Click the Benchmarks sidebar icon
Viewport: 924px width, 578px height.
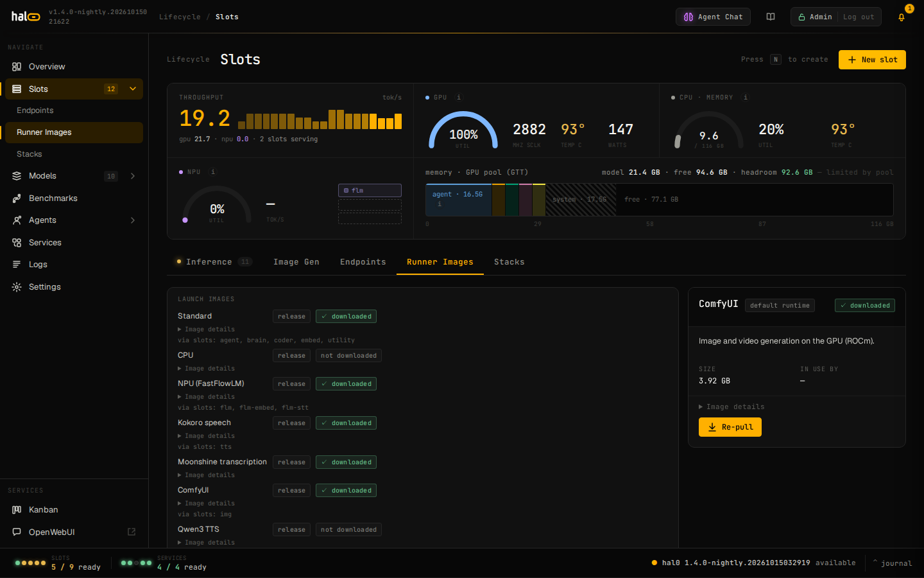tap(17, 198)
